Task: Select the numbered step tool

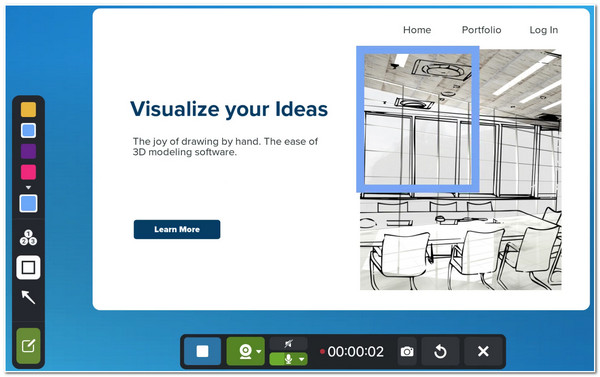Action: click(28, 238)
